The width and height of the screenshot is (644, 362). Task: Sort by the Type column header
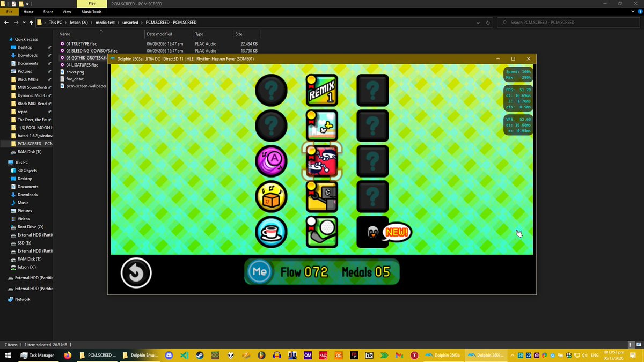(x=213, y=34)
